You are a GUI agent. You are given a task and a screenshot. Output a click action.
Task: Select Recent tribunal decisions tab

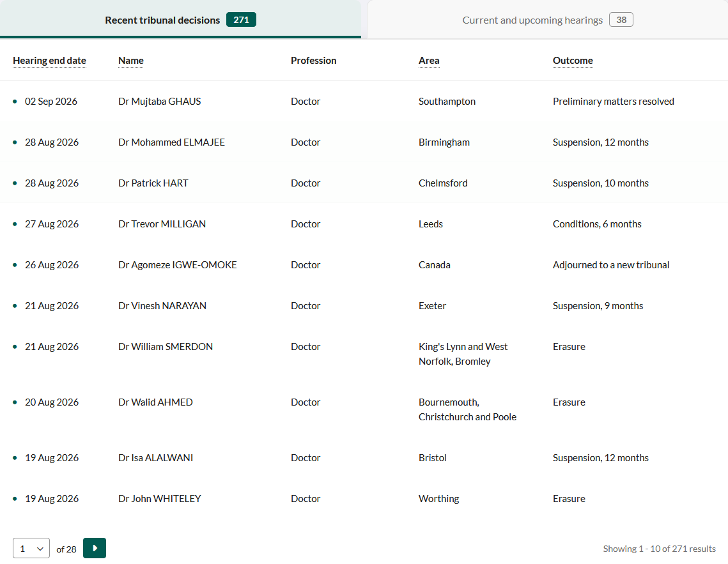181,20
